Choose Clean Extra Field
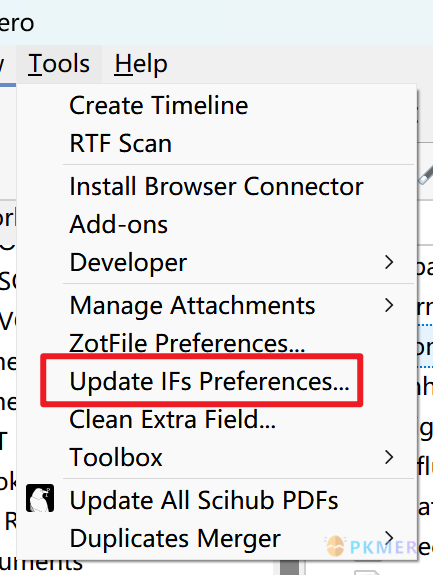This screenshot has width=433, height=575. (x=172, y=420)
